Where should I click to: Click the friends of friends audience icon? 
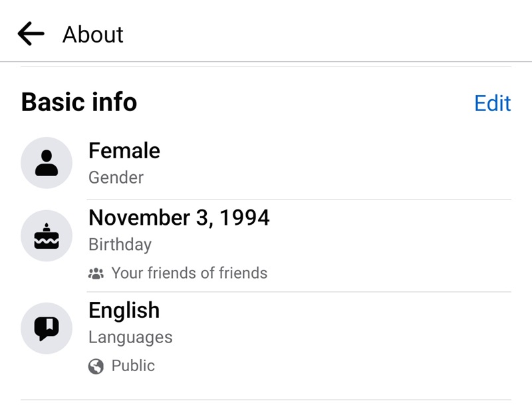tap(96, 273)
